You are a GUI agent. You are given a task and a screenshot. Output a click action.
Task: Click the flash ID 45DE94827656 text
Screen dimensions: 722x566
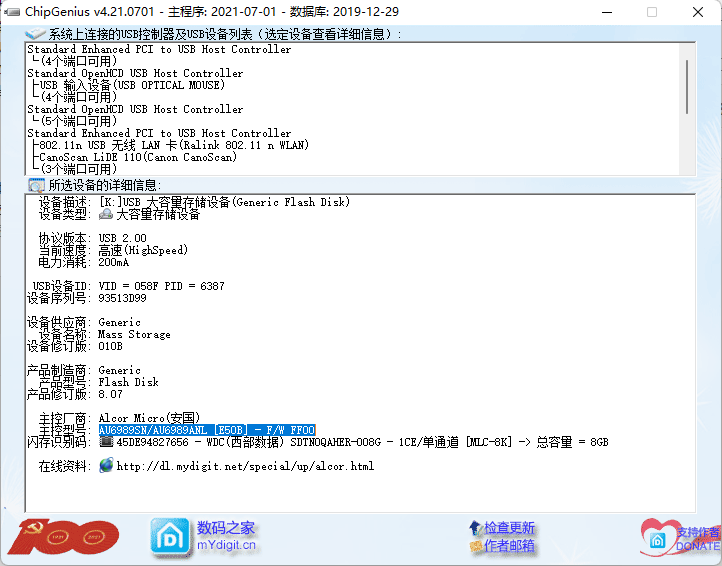(x=153, y=442)
